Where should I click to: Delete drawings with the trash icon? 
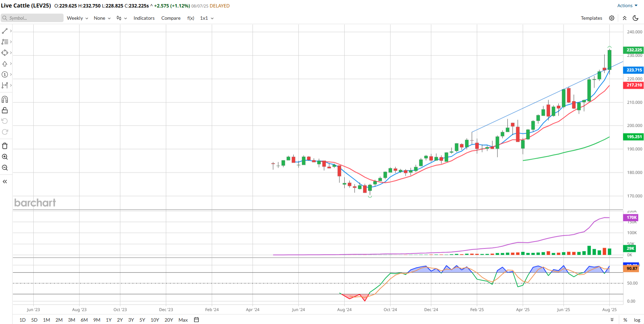pyautogui.click(x=5, y=146)
